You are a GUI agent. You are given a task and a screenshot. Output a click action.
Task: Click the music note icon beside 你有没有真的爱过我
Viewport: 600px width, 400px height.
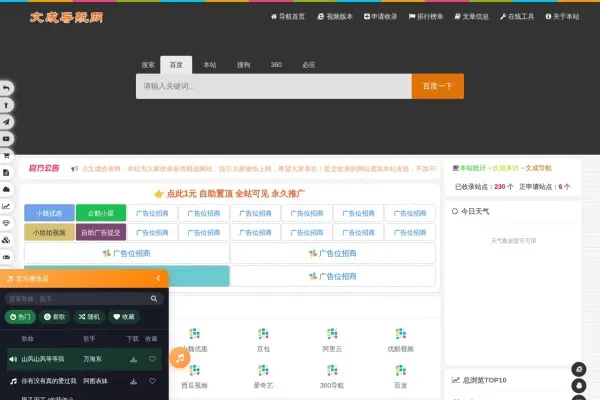click(x=13, y=381)
